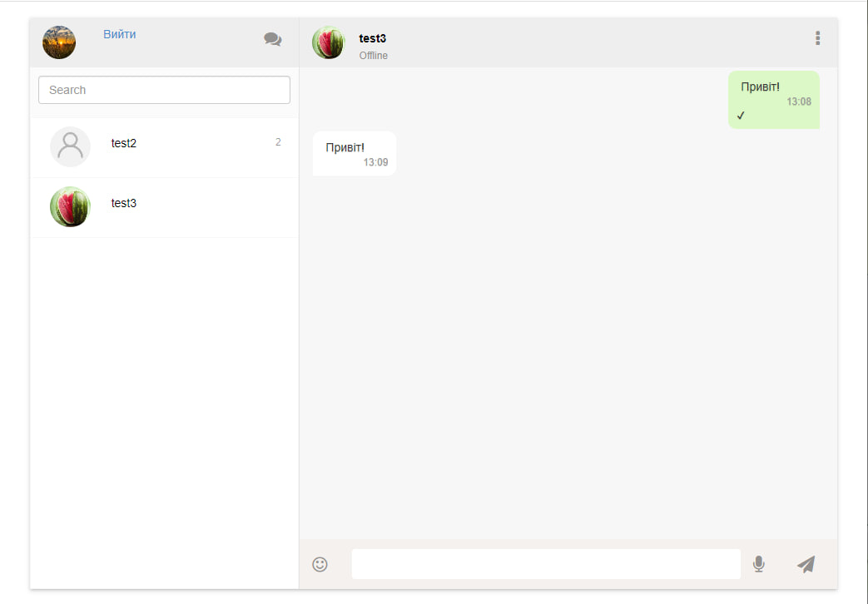Open the emoji picker smiley icon
Screen dimensions: 868x604
(320, 564)
